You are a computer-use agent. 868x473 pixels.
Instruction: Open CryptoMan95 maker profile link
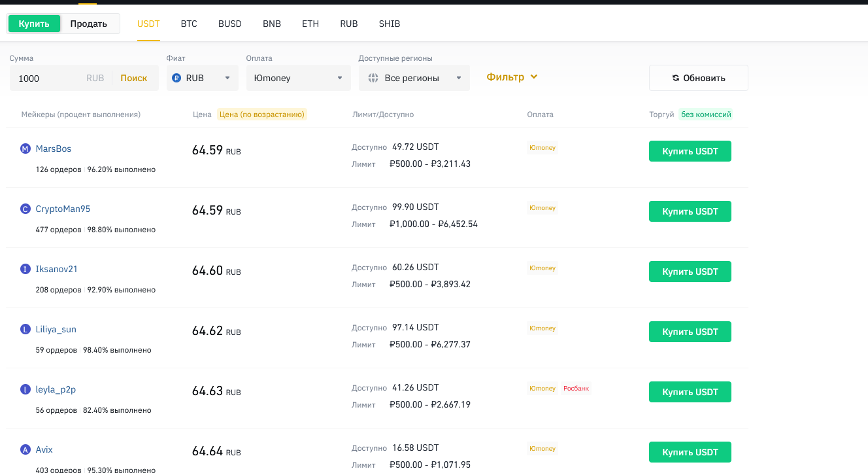pyautogui.click(x=63, y=209)
